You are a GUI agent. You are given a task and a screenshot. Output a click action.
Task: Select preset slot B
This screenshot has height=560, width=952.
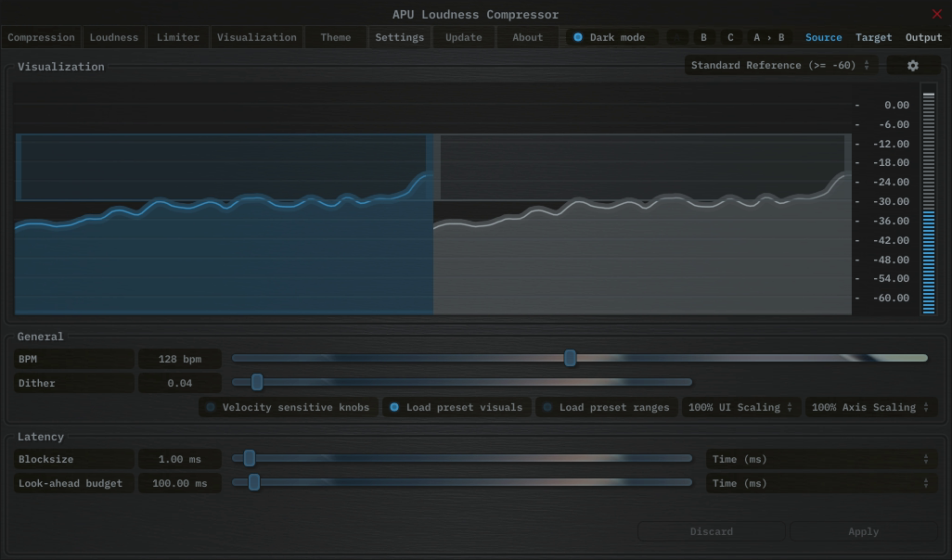pyautogui.click(x=703, y=38)
